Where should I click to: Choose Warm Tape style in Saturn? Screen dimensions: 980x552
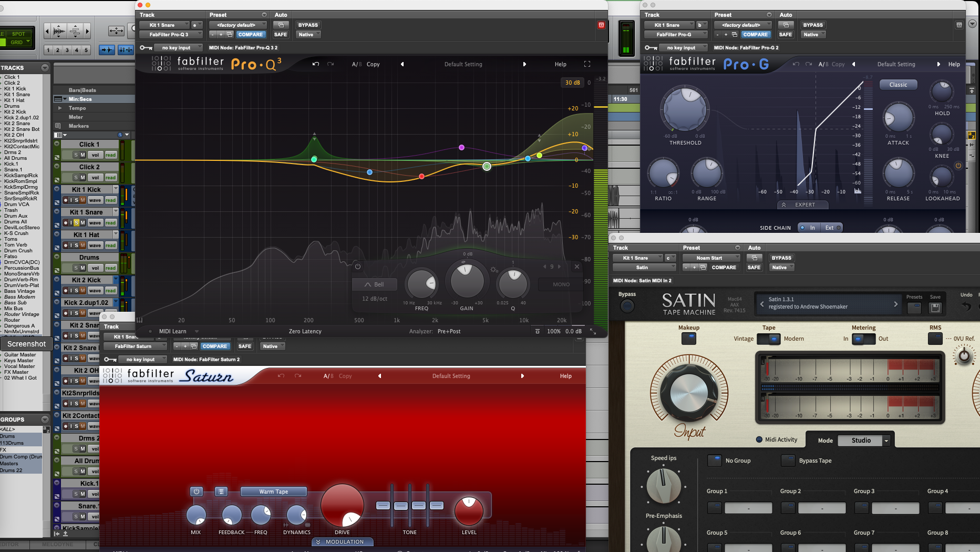click(273, 492)
